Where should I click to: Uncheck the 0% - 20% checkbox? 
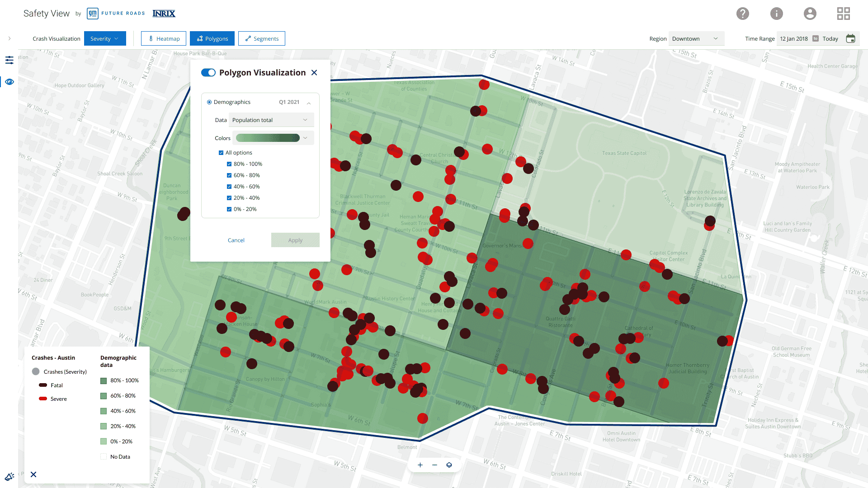[x=229, y=209]
